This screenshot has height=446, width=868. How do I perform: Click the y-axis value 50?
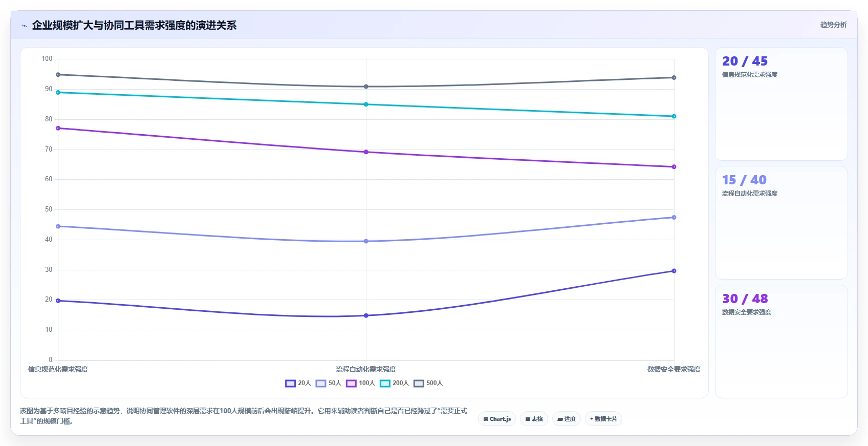pyautogui.click(x=49, y=209)
